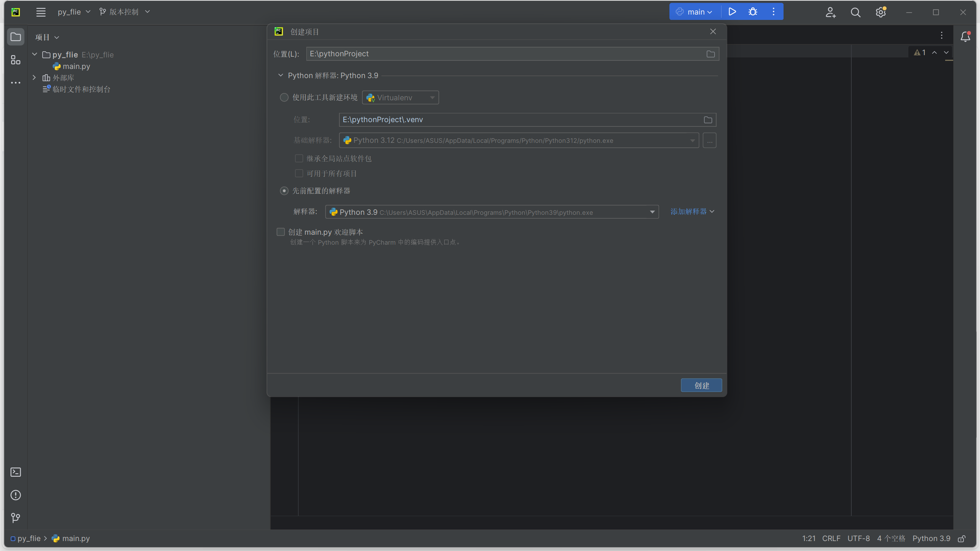Select 使用此工具新建环境 radio button

point(284,97)
